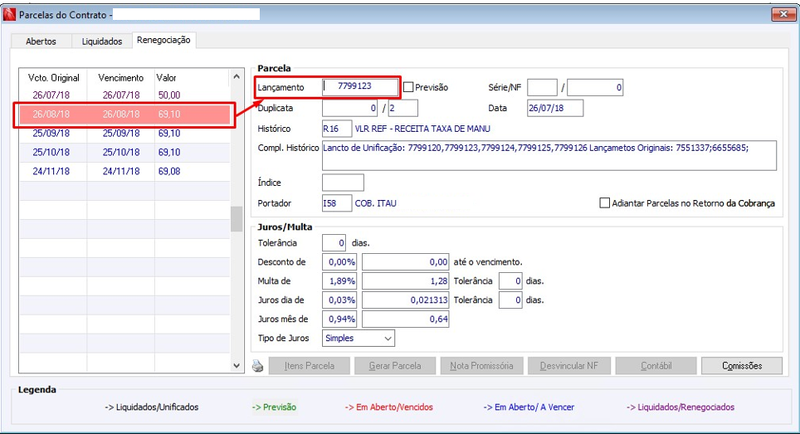Click the Juros dia de percent 0,03%
This screenshot has width=800, height=434.
coord(339,300)
